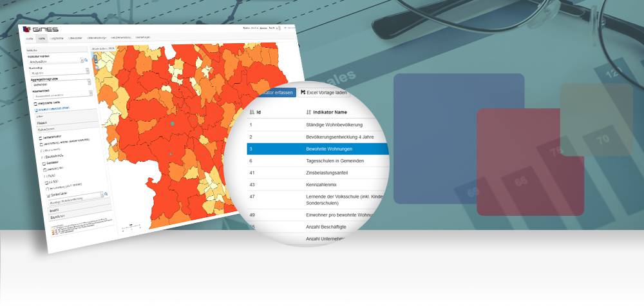The height and width of the screenshot is (306, 644).
Task: Click the Excel Vorlage laden button
Action: point(324,93)
